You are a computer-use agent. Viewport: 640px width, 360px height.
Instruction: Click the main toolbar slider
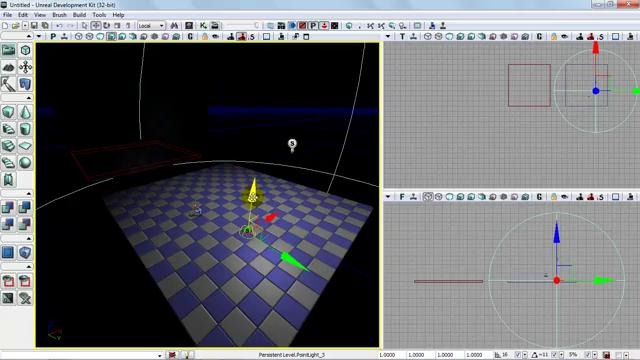point(243,26)
